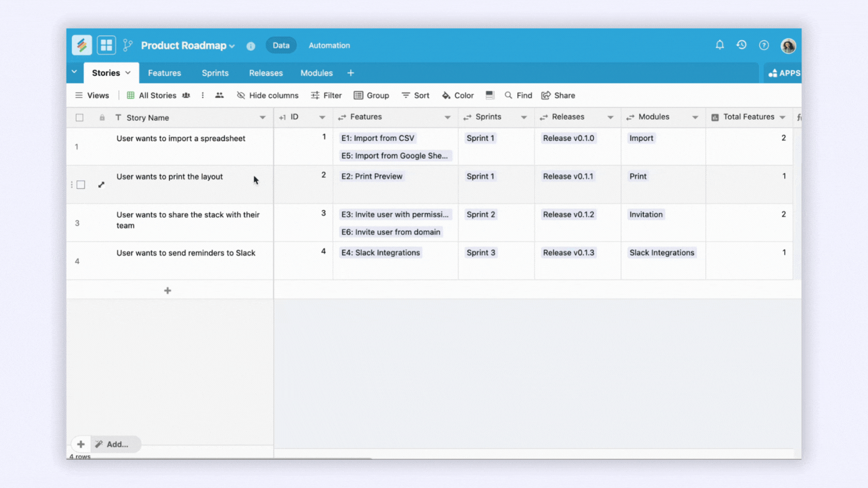
Task: Click the Color icon in toolbar
Action: [457, 95]
